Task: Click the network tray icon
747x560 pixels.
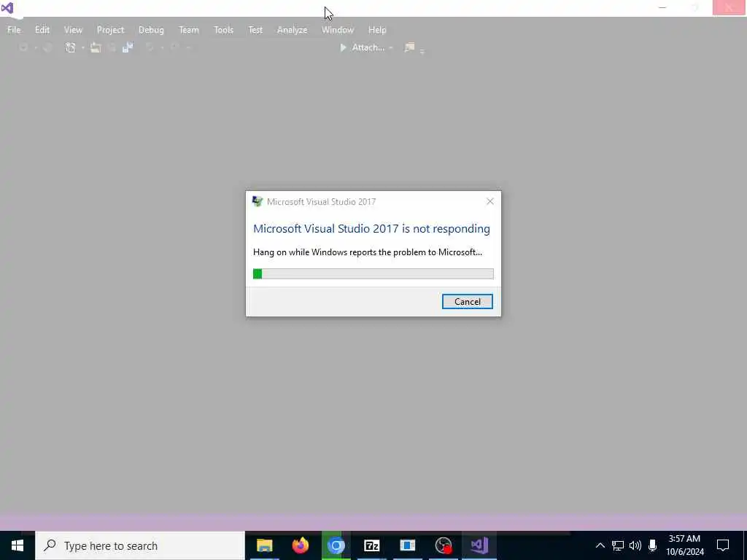Action: tap(618, 545)
